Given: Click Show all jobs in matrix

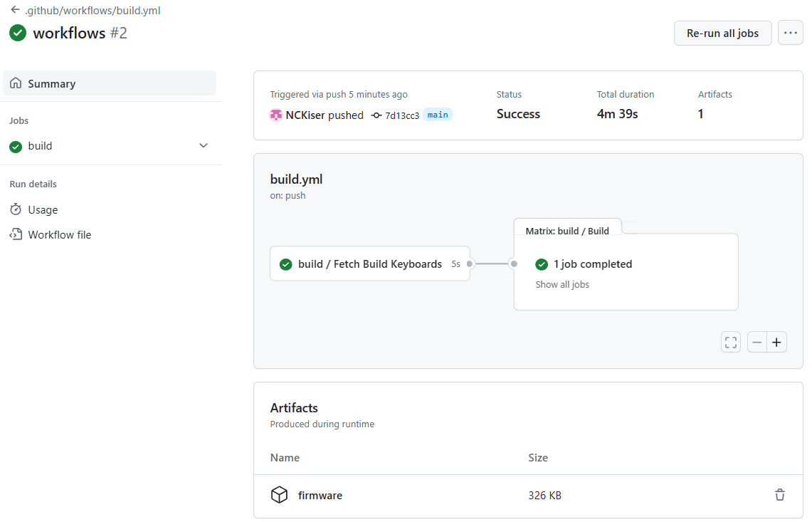Looking at the screenshot, I should [x=562, y=285].
